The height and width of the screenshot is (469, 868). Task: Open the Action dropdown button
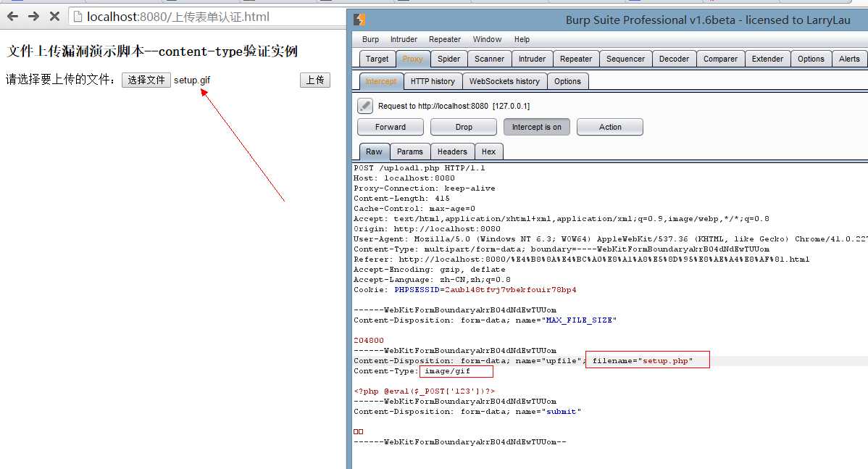pos(610,127)
